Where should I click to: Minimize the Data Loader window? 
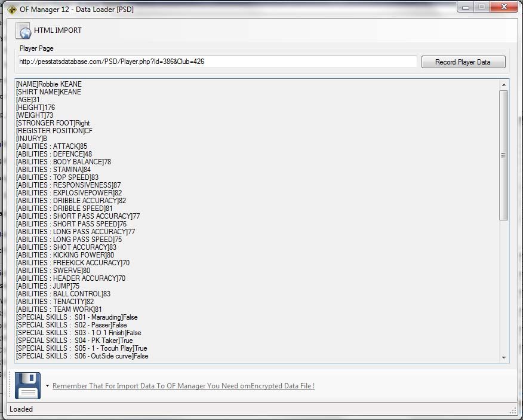tap(466, 7)
